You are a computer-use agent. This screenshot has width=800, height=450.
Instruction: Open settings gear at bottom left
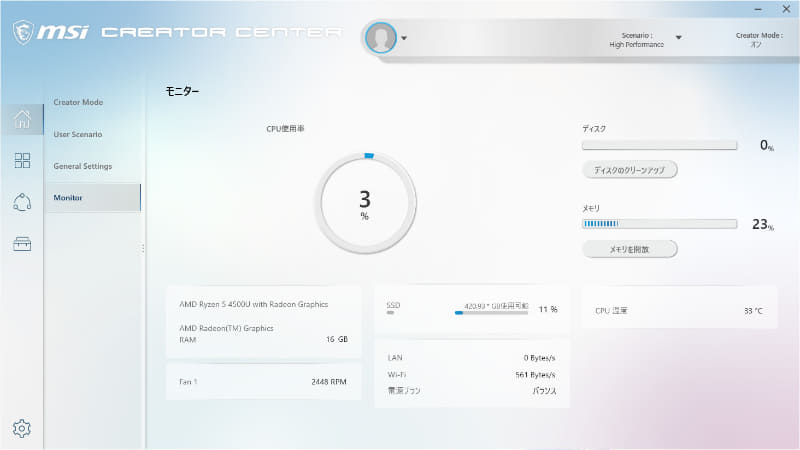point(22,429)
